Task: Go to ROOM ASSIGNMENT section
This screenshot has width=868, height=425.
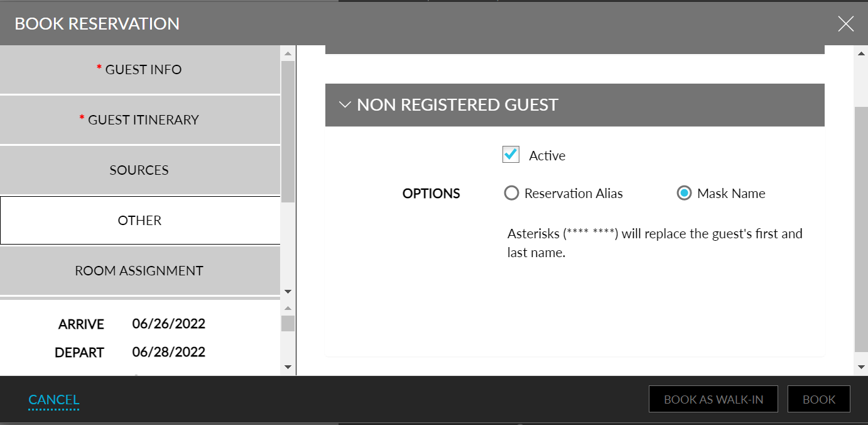Action: click(x=139, y=270)
